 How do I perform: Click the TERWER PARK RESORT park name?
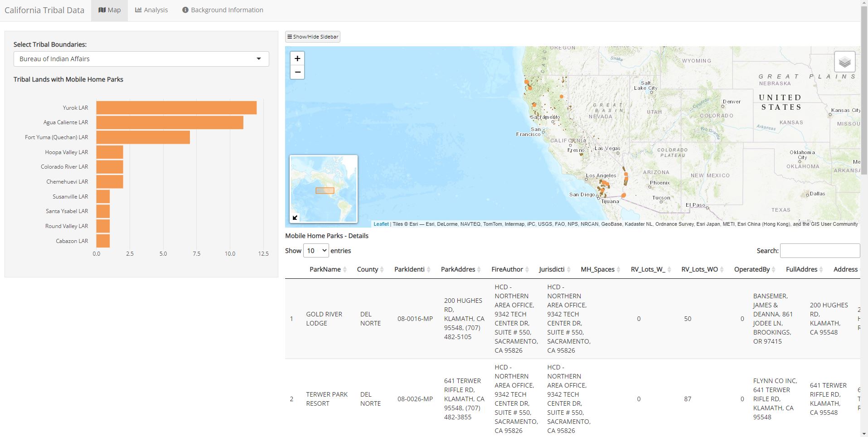pos(327,399)
